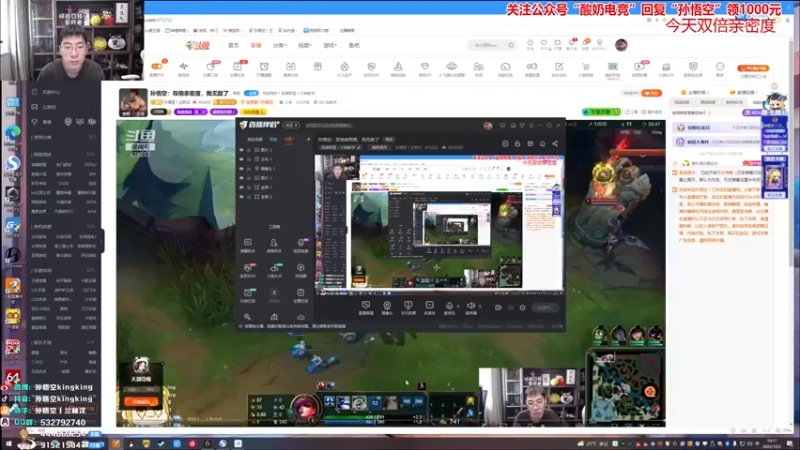800x450 pixels.
Task: Collapse the dark Douyu sidebar with its edge handle
Action: tap(103, 240)
